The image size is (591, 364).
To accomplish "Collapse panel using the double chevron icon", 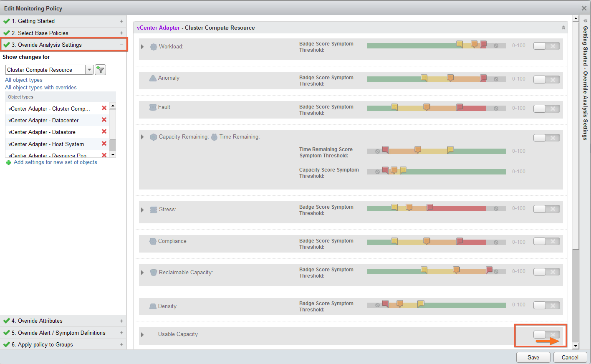I will (563, 28).
